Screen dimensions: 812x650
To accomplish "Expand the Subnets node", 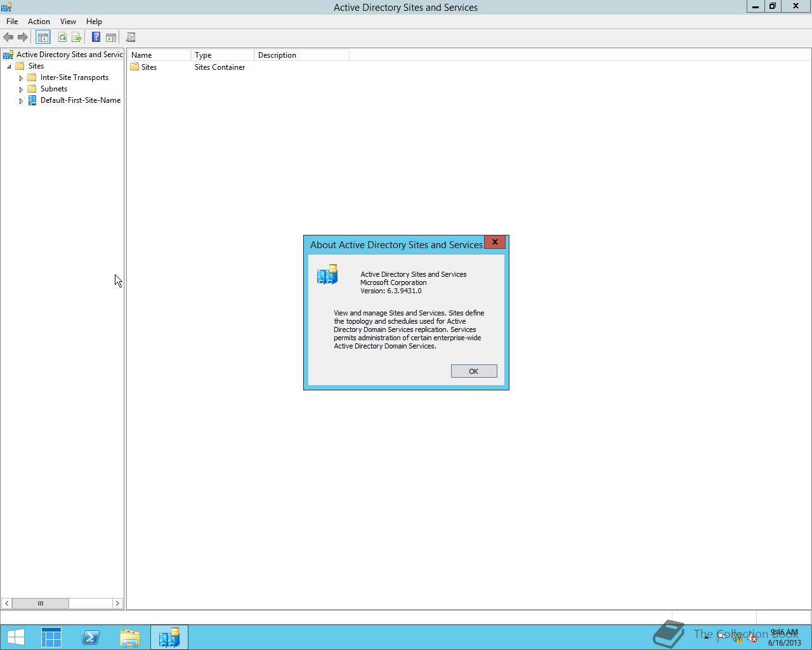I will 21,90.
